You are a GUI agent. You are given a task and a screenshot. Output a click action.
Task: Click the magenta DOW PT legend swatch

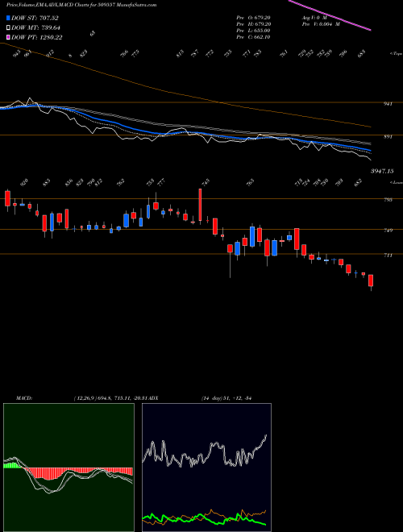point(9,37)
